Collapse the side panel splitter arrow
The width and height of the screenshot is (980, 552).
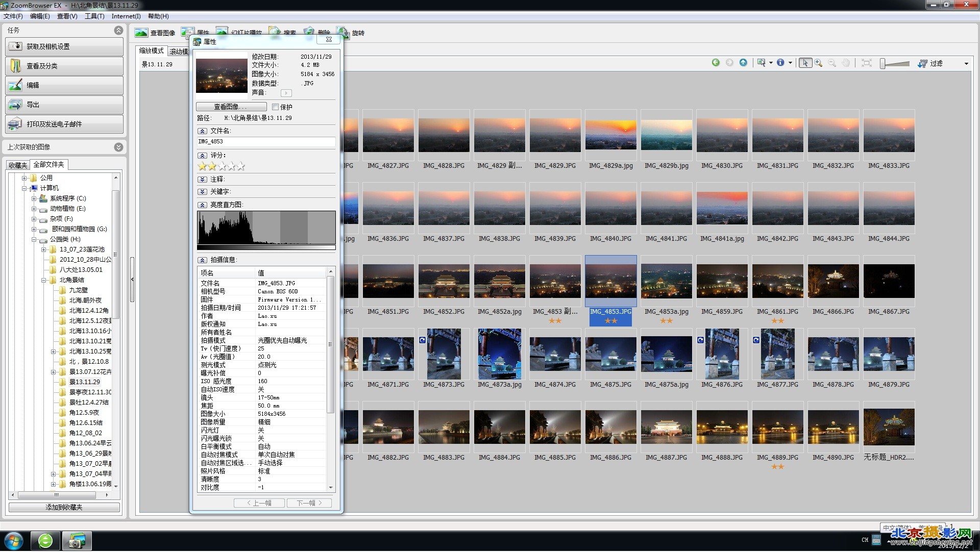coord(132,280)
